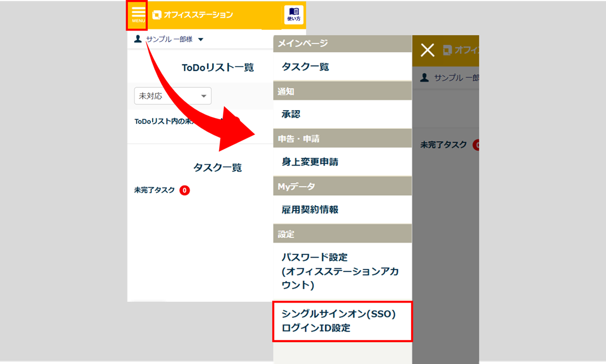Click user icon beside サンプル 一郎様 in left screen
This screenshot has height=364, width=606.
[137, 38]
